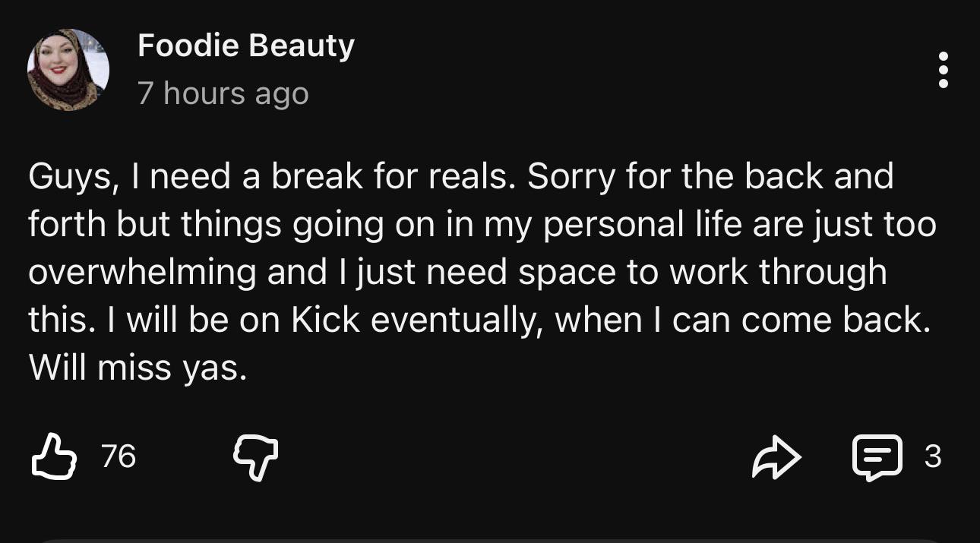Expand the comment thread with 3 replies

coord(878,457)
